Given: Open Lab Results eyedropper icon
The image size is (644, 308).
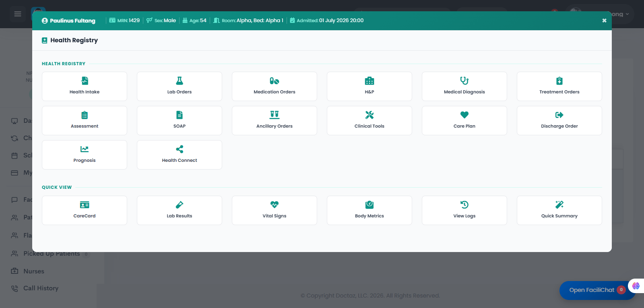Looking at the screenshot, I should click(180, 205).
